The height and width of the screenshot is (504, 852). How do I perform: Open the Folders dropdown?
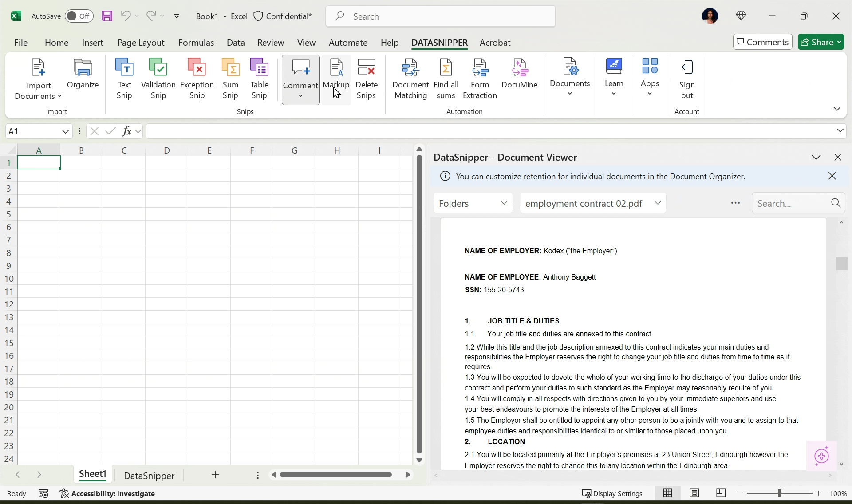coord(473,203)
